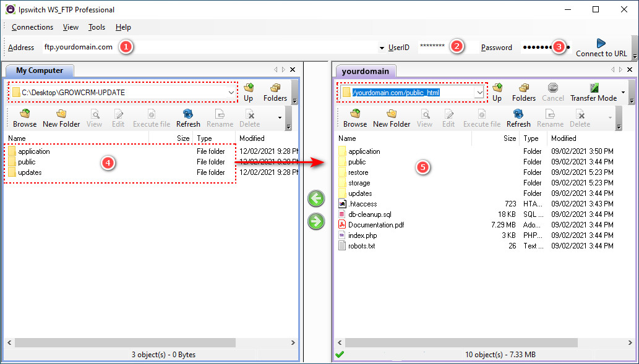Click Edit in yourdomain toolbar
Screen dimensions: 639x364
[x=448, y=119]
